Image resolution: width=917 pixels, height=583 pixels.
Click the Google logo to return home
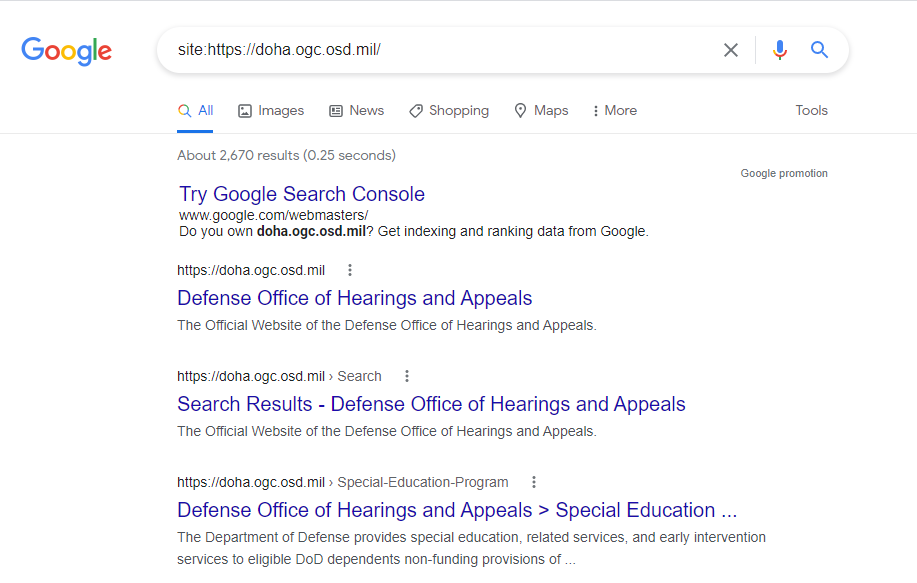click(x=66, y=51)
